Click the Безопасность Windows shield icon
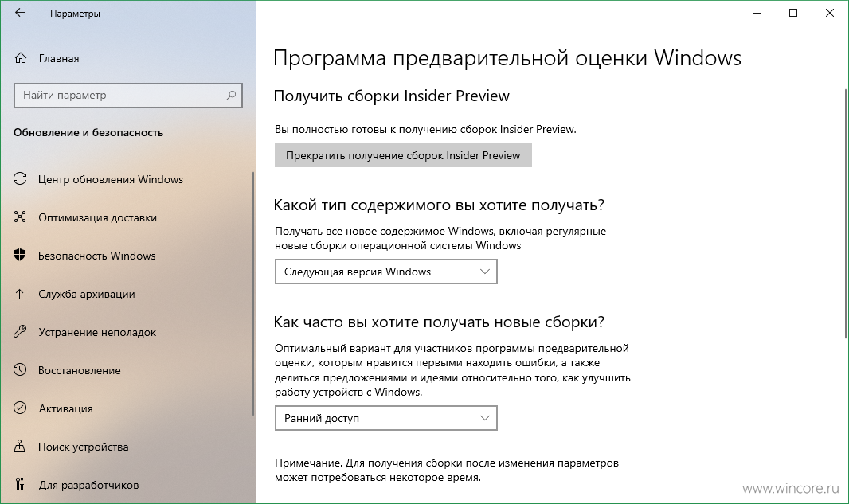The width and height of the screenshot is (849, 504). coord(20,256)
